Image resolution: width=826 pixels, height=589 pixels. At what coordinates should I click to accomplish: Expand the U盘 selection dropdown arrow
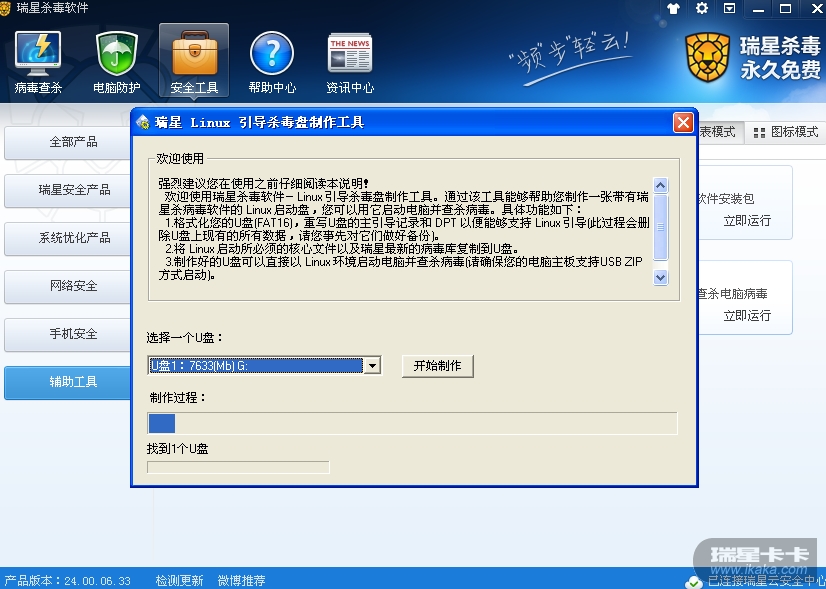[372, 366]
